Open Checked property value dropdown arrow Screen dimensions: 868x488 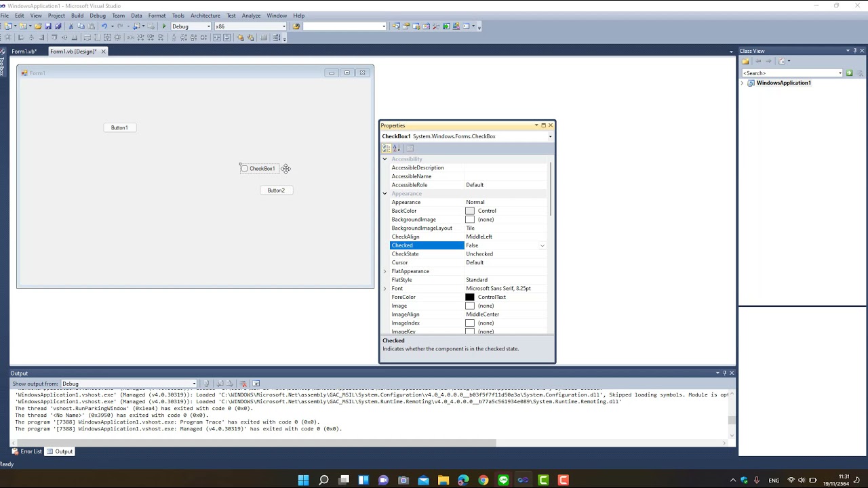coord(542,245)
